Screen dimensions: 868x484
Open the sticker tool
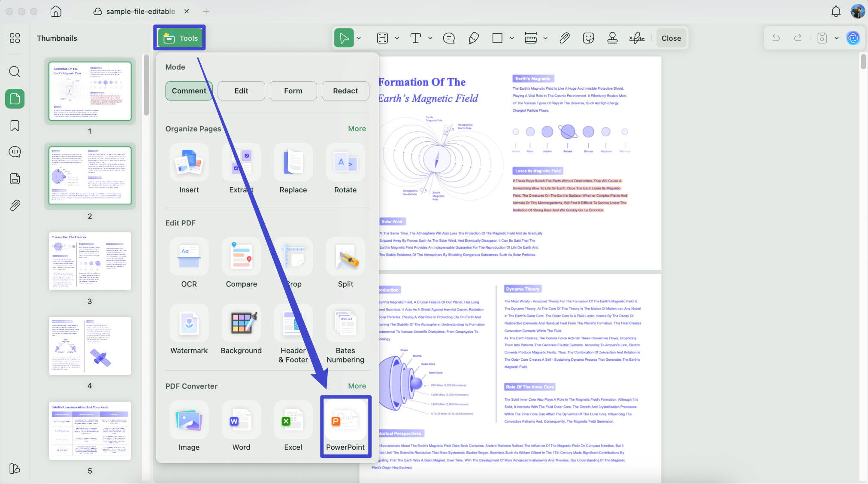tap(589, 38)
